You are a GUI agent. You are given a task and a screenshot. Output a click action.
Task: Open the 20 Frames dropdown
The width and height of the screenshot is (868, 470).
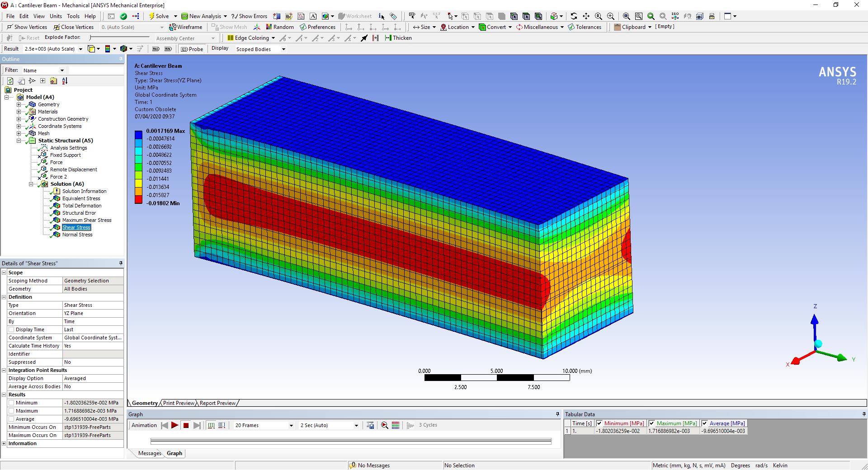pos(291,426)
